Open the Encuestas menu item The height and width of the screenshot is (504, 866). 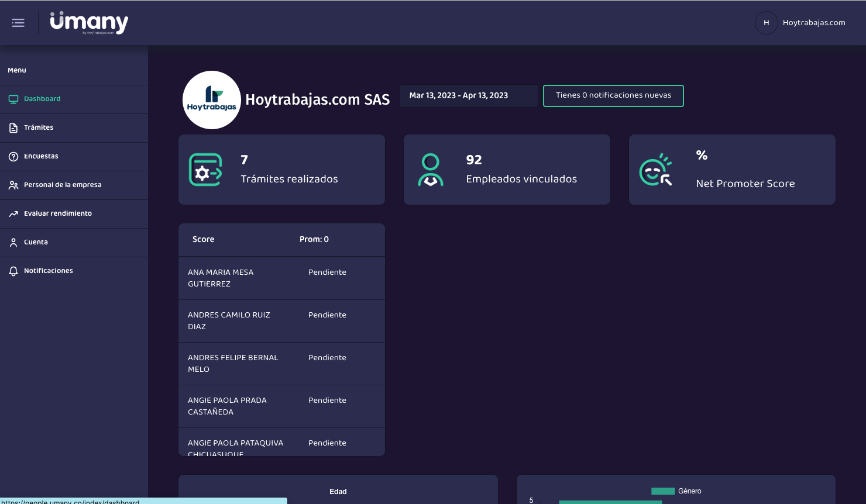coord(74,157)
